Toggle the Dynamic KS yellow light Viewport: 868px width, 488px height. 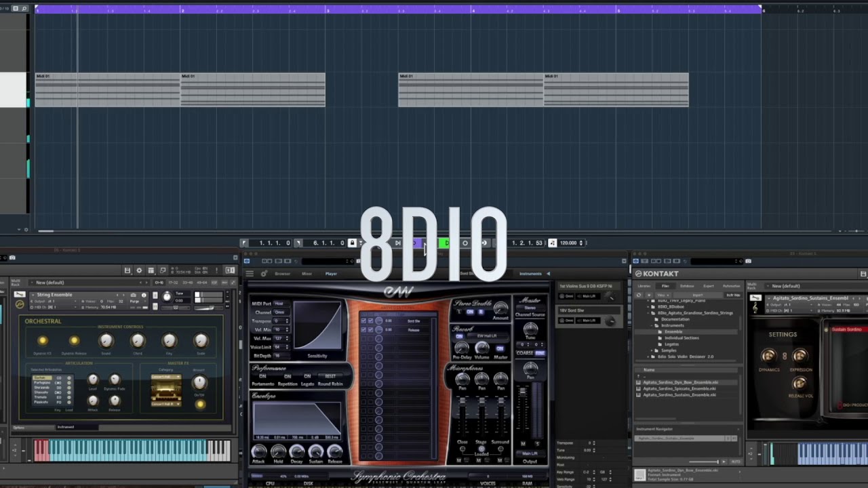pyautogui.click(x=43, y=340)
